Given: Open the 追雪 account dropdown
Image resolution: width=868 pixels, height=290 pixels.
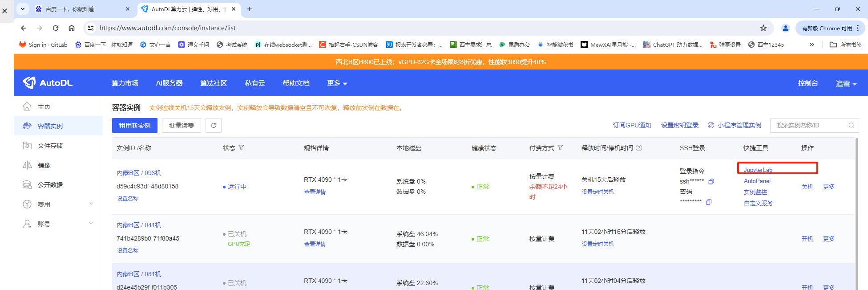Looking at the screenshot, I should (846, 83).
